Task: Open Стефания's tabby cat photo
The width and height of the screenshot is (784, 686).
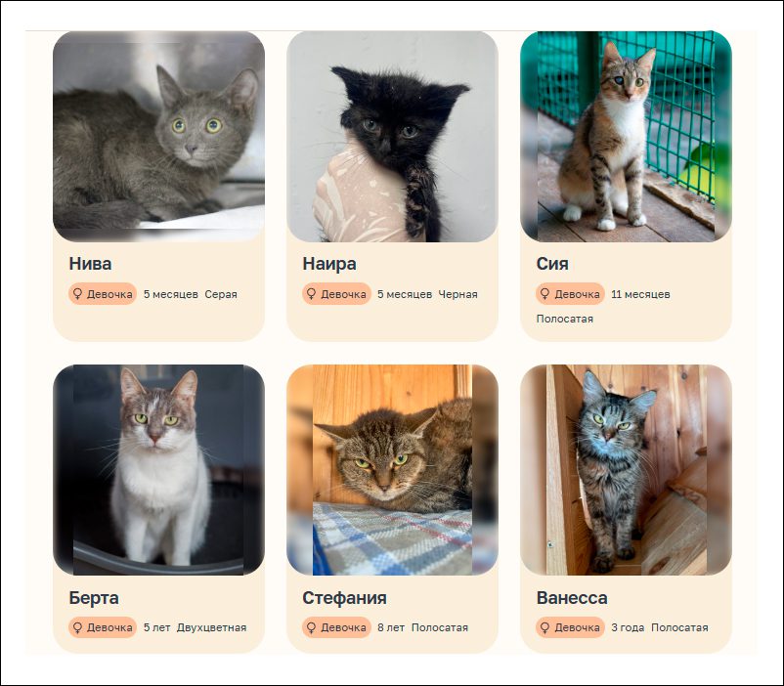Action: coord(392,470)
